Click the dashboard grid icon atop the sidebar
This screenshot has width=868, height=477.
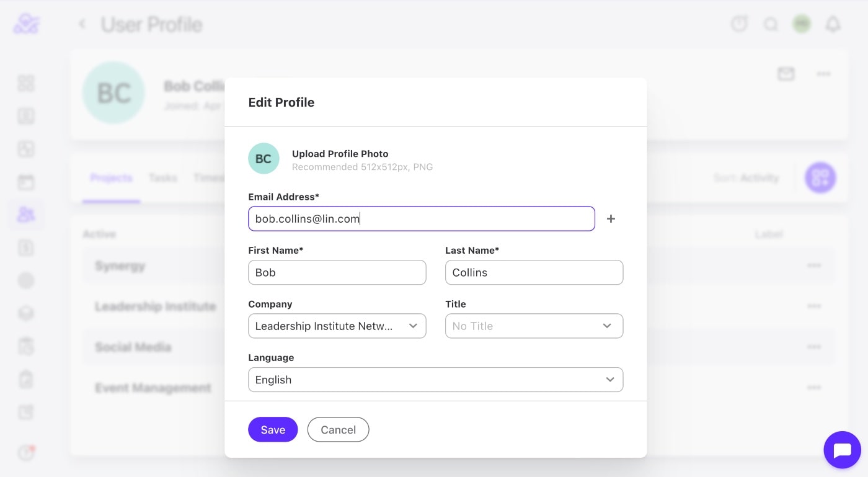coord(25,83)
